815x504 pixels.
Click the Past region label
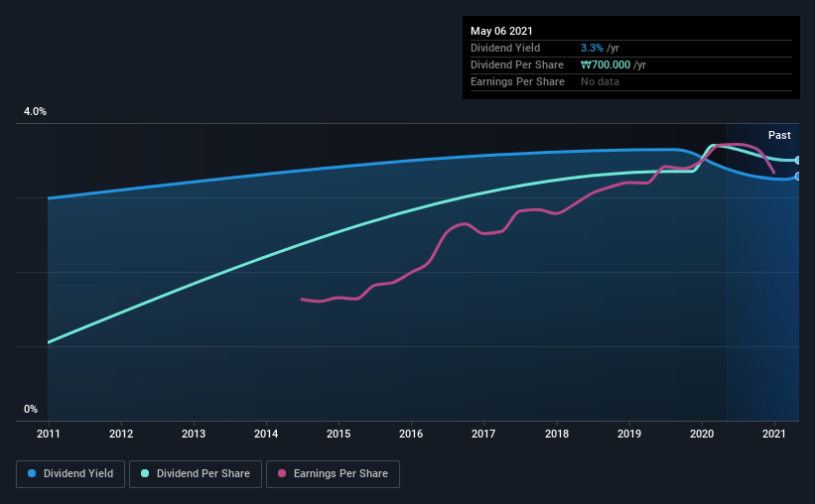coord(779,135)
